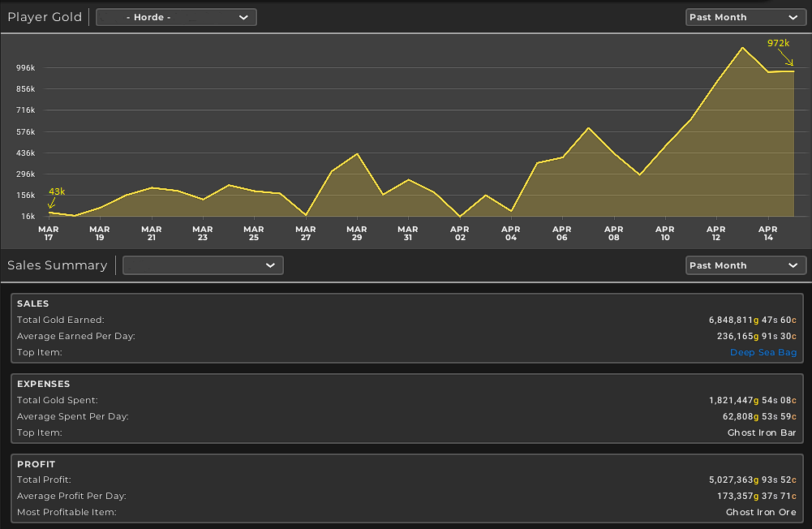Click the Total Gold Earned value
Image resolution: width=812 pixels, height=529 pixels.
point(752,320)
